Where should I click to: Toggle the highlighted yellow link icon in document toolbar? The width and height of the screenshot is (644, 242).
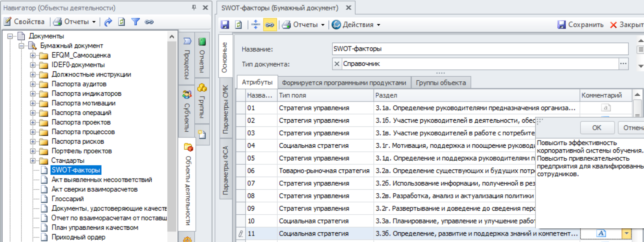pyautogui.click(x=270, y=25)
